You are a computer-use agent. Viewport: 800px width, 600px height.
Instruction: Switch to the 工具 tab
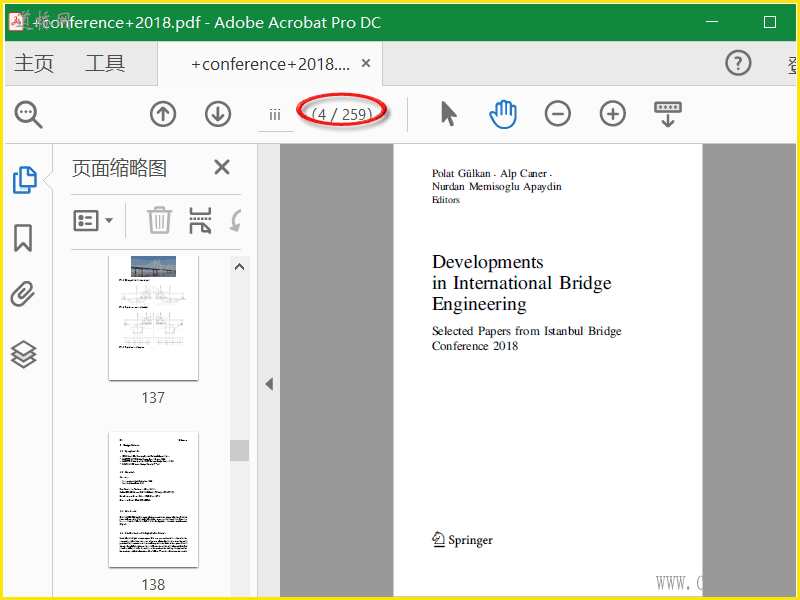coord(105,64)
